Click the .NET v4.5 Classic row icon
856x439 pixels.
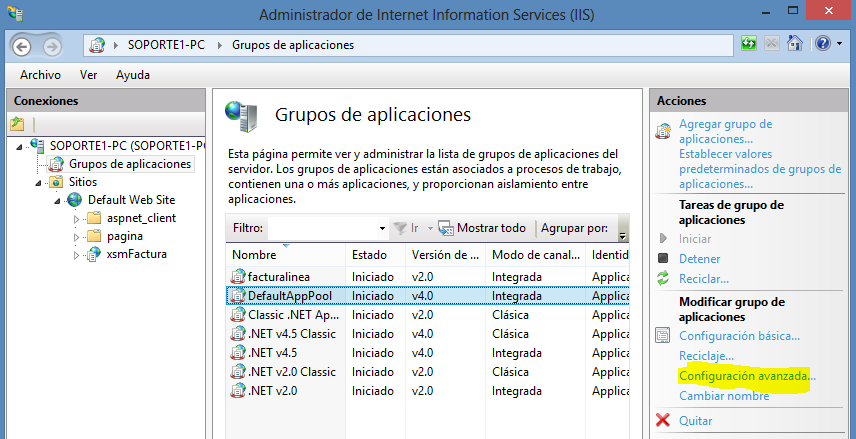coord(238,334)
